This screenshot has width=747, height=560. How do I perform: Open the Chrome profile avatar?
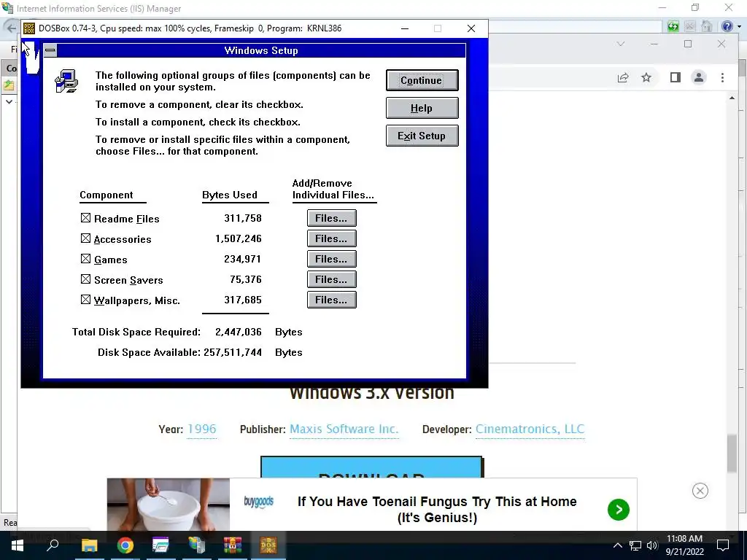click(699, 77)
